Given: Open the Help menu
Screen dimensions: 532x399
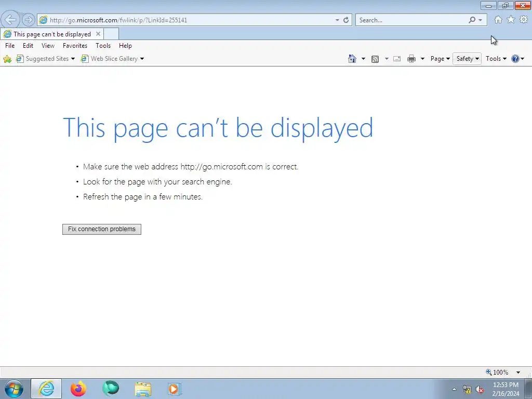Looking at the screenshot, I should [x=125, y=46].
